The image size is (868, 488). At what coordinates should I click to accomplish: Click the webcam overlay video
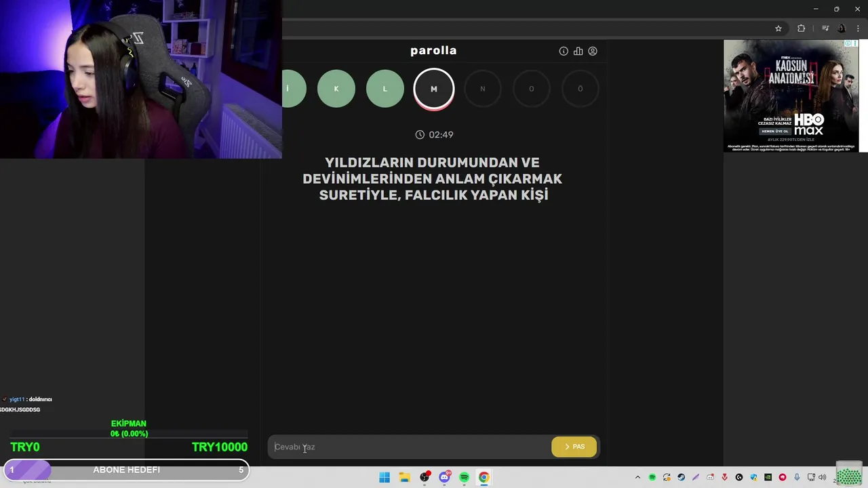pos(141,79)
